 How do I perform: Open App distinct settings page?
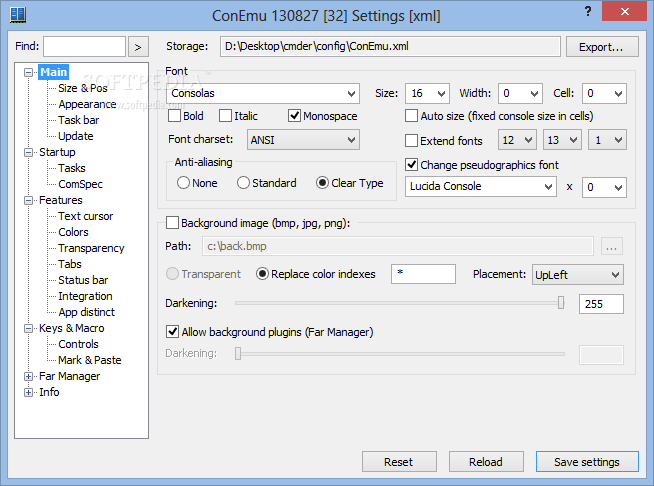click(86, 312)
